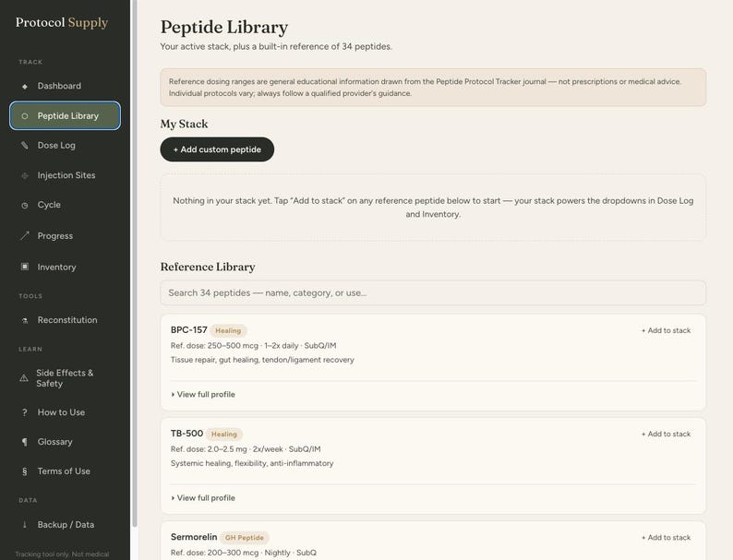
Task: Click the Sermorelin peptide name
Action: tap(194, 537)
